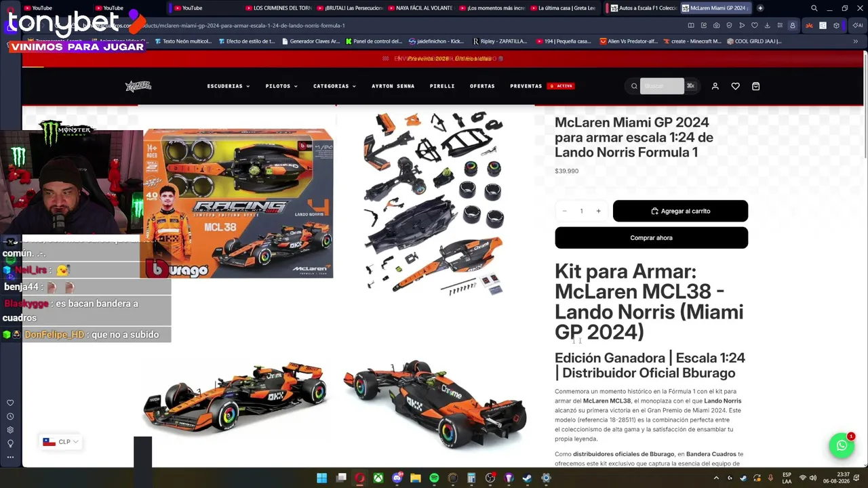Open Opera sidebar three-dots more menu
Image resolution: width=868 pixels, height=488 pixels.
[10, 457]
